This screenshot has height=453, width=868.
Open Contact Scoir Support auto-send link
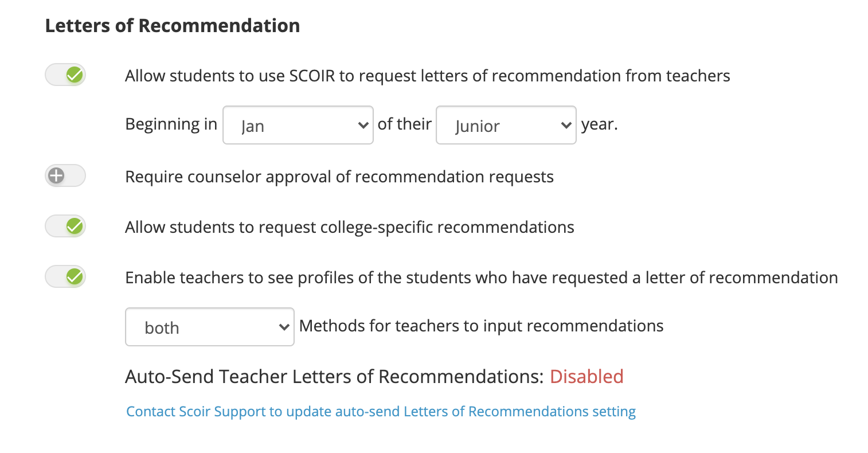click(381, 412)
